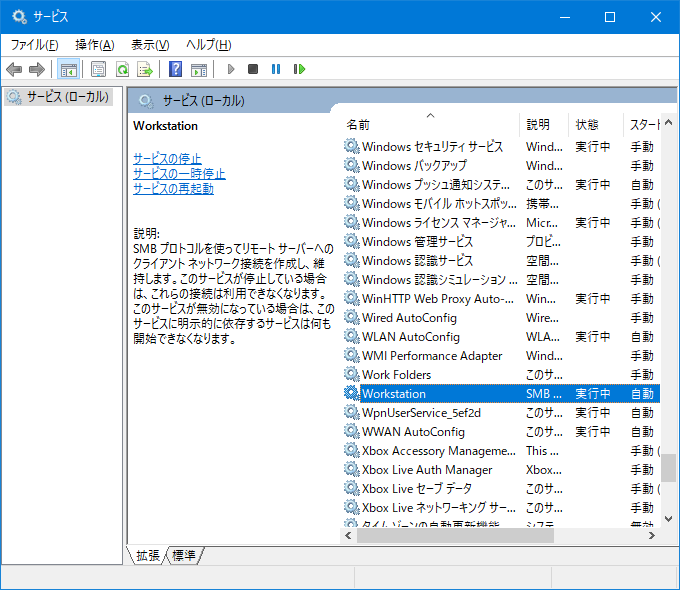680x590 pixels.
Task: Open Properties via toolbar icon
Action: click(98, 69)
